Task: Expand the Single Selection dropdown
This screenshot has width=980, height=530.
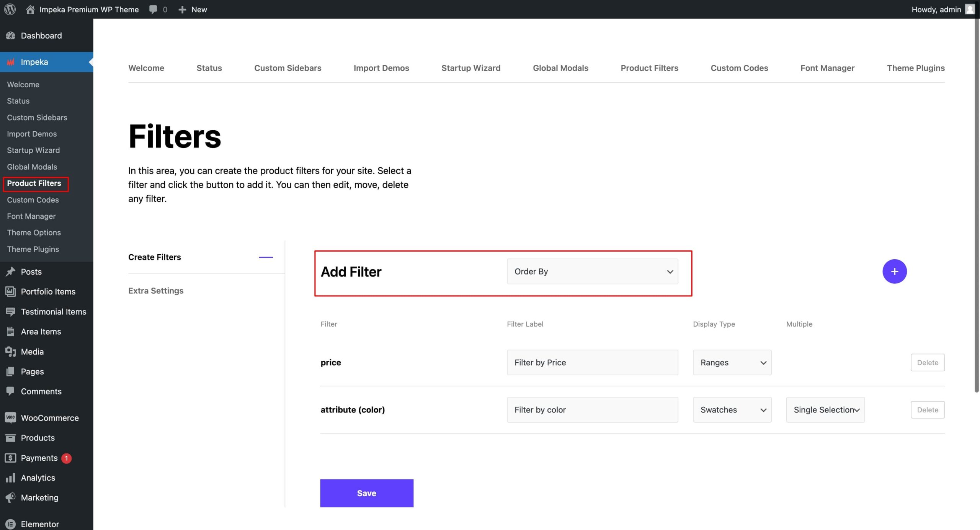Action: (x=825, y=410)
